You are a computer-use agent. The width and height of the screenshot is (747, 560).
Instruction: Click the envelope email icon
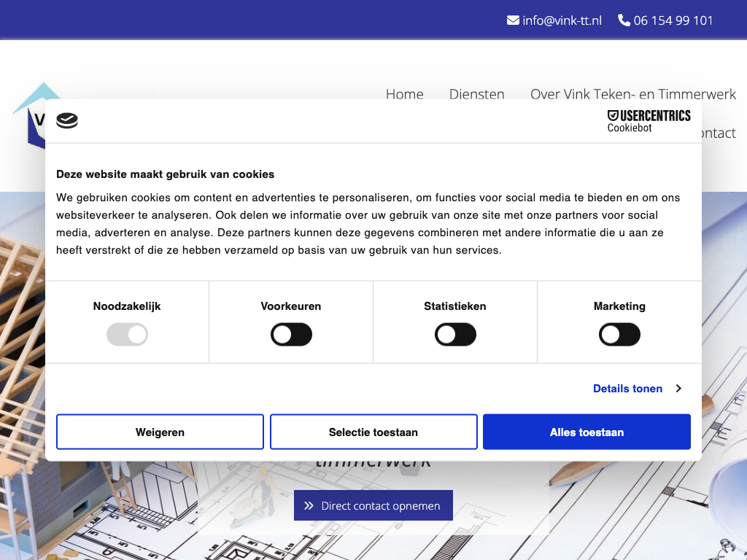[513, 20]
